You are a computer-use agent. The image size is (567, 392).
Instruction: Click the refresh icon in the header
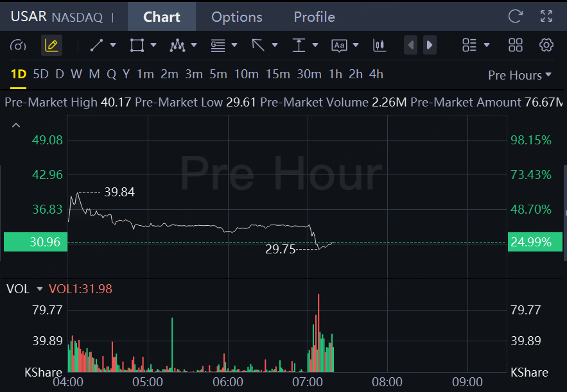515,17
